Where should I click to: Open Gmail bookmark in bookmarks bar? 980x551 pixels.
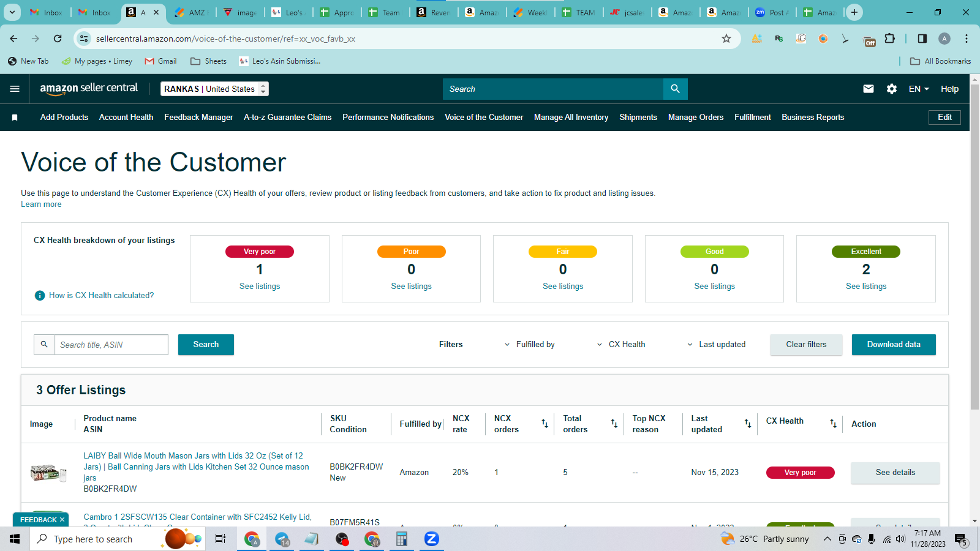[160, 61]
